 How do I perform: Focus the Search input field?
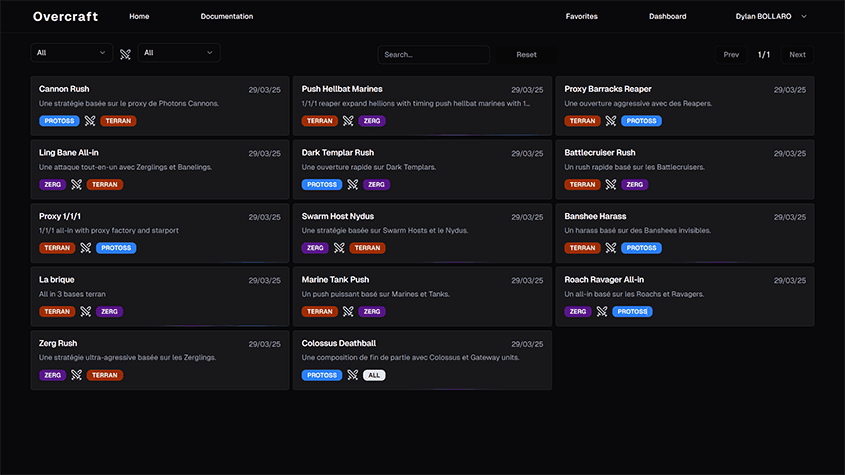pos(433,55)
